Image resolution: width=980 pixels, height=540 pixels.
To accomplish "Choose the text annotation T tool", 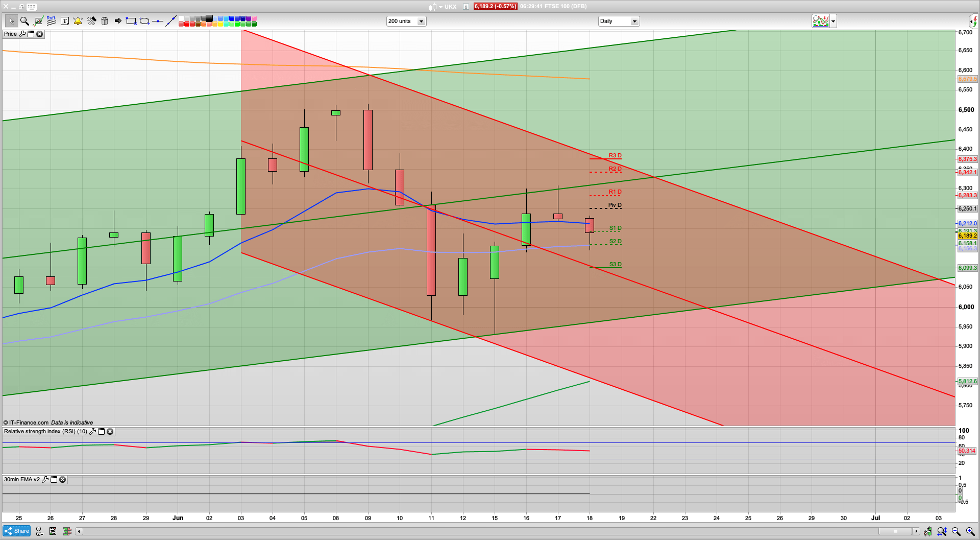I will point(65,21).
